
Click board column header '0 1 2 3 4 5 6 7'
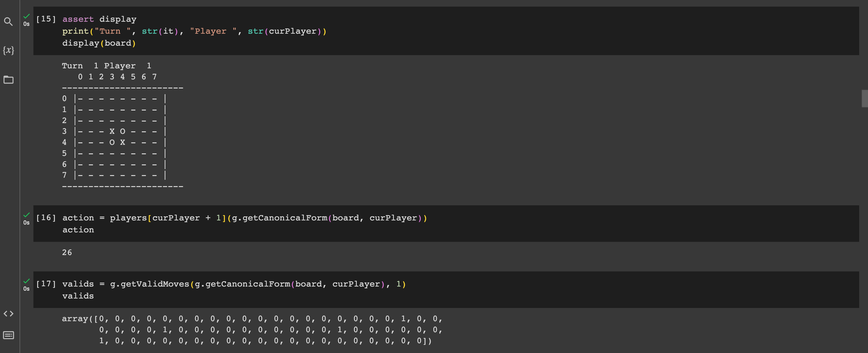[x=117, y=77]
